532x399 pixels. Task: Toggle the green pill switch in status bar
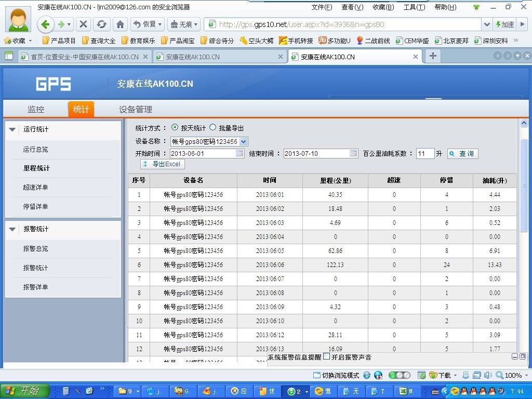[400, 375]
